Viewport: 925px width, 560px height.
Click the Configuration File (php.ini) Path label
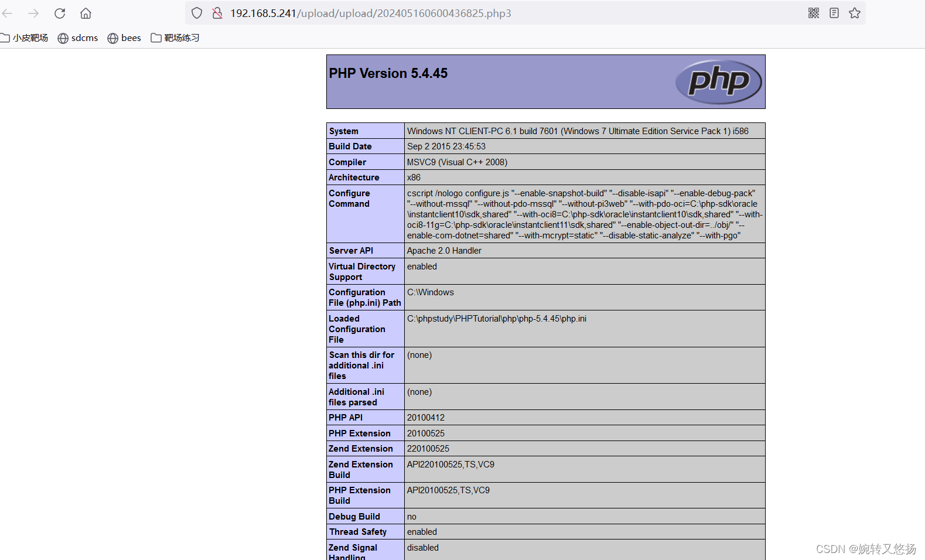[x=365, y=298]
